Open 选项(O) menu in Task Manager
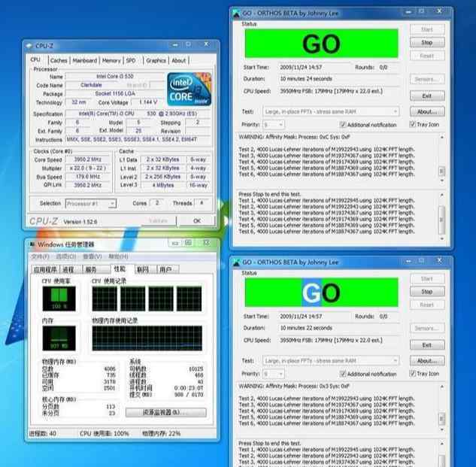The width and height of the screenshot is (476, 467). click(x=66, y=256)
